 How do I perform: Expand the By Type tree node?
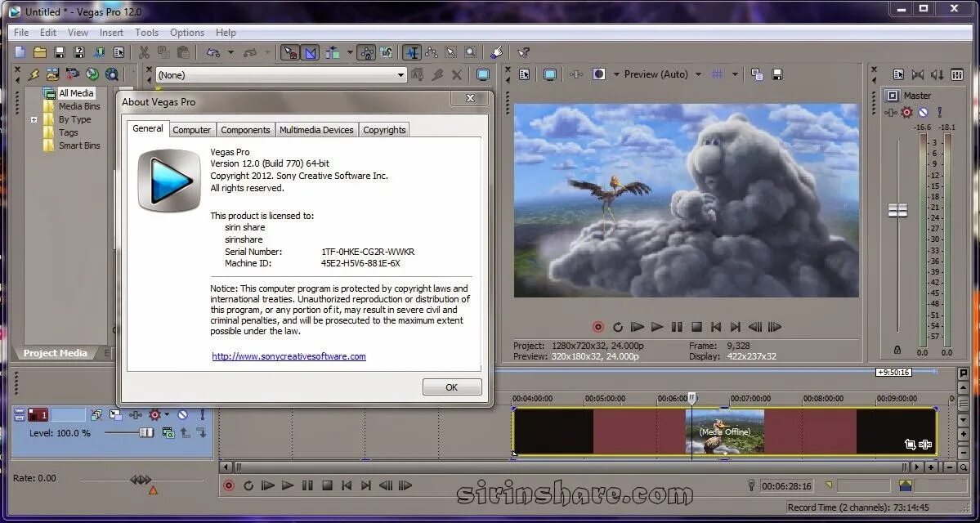34,119
